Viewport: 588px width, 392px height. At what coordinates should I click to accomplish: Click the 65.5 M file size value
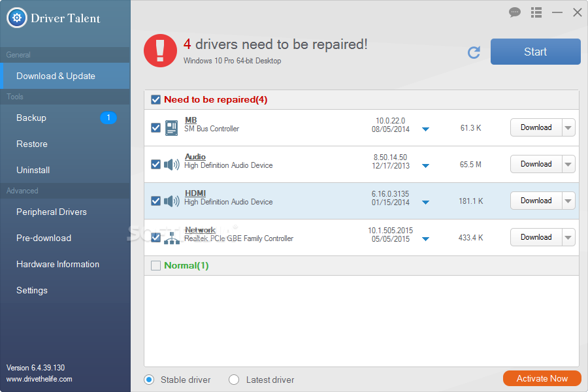point(470,165)
